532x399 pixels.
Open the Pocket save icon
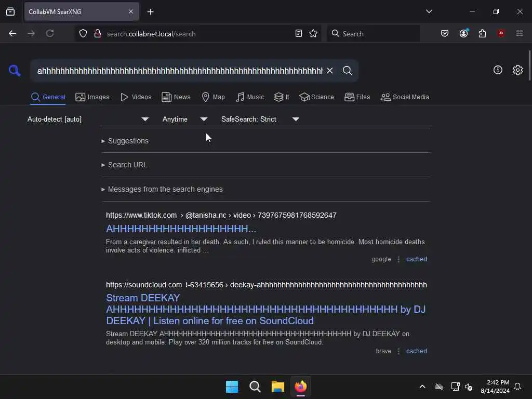pyautogui.click(x=445, y=33)
